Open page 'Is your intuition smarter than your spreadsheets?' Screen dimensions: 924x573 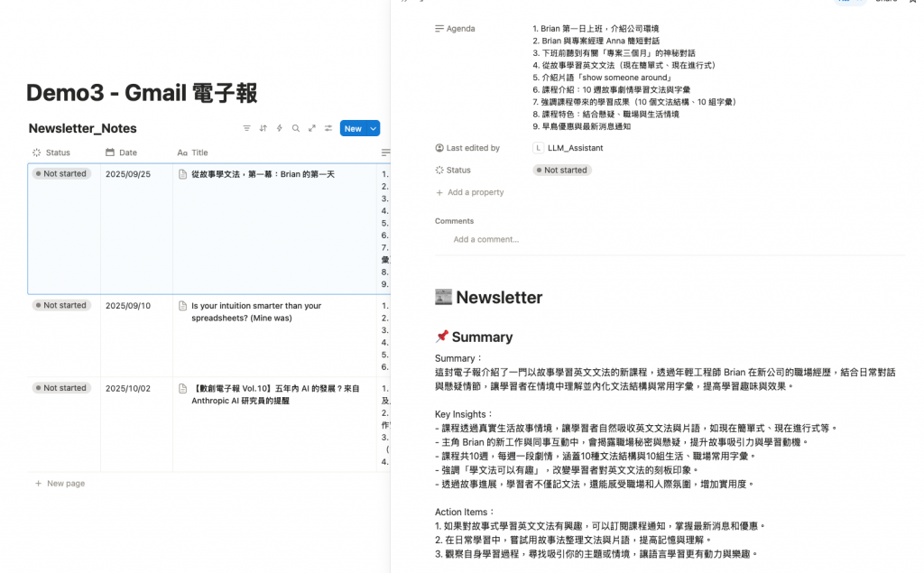click(256, 312)
